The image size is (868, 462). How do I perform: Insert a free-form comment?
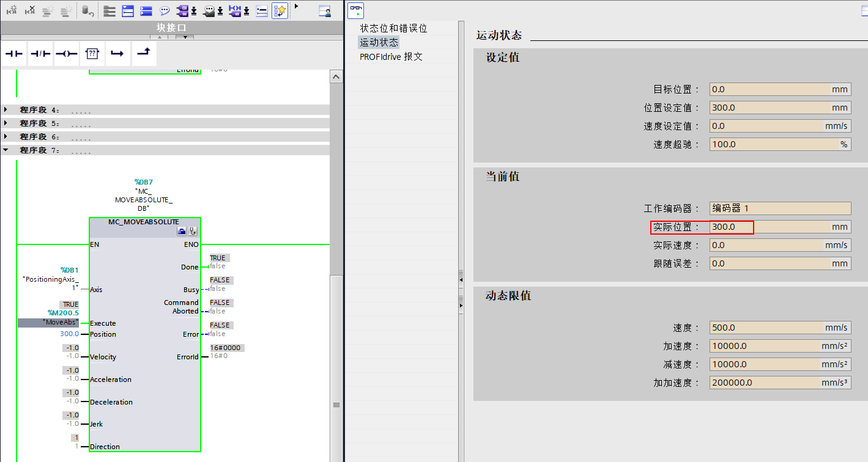(x=165, y=10)
